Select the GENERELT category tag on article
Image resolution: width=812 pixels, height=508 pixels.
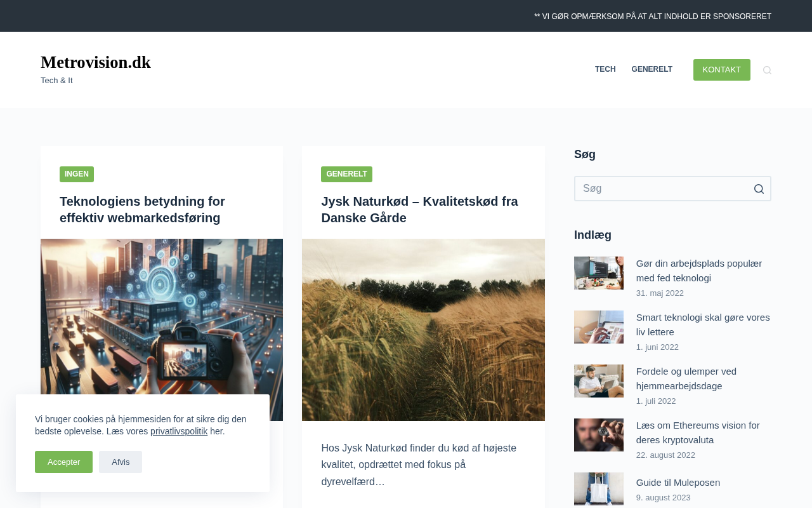point(346,174)
